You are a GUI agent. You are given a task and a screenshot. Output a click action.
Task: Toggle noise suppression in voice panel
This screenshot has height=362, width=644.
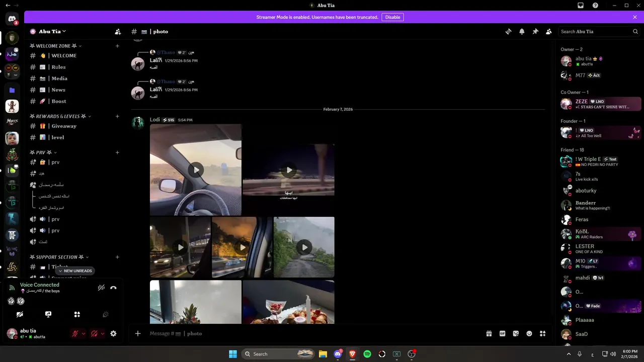click(x=101, y=288)
